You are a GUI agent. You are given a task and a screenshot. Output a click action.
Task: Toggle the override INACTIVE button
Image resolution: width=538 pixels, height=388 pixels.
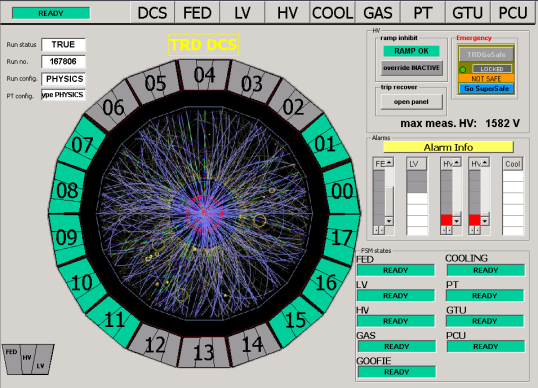coord(411,68)
